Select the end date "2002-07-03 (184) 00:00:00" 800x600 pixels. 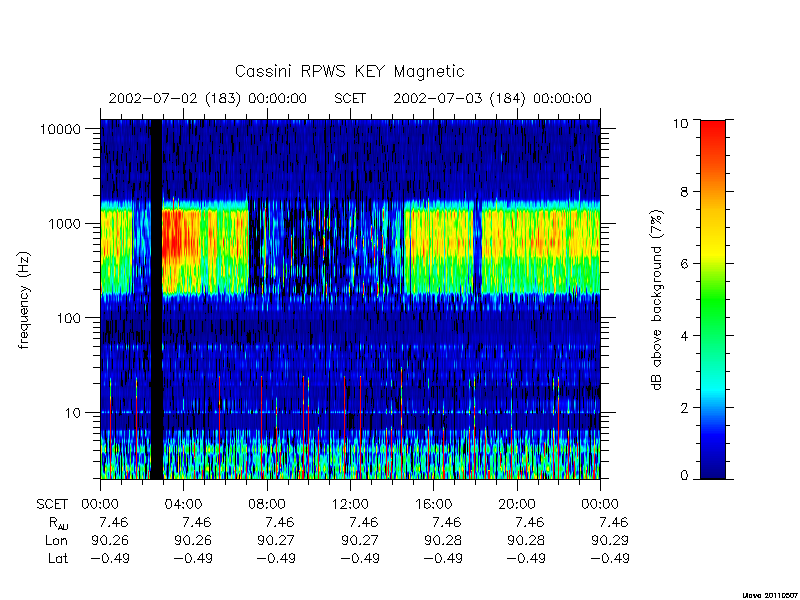click(492, 98)
